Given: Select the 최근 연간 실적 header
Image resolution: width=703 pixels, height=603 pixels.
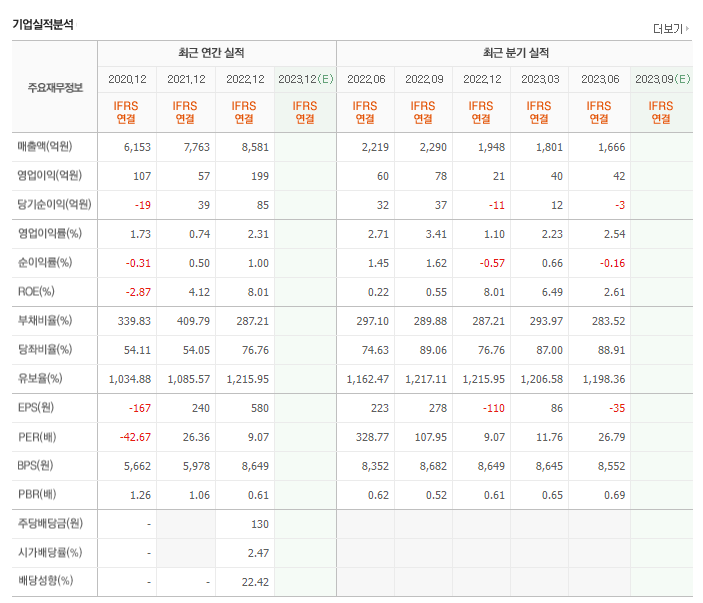Looking at the screenshot, I should point(211,53).
